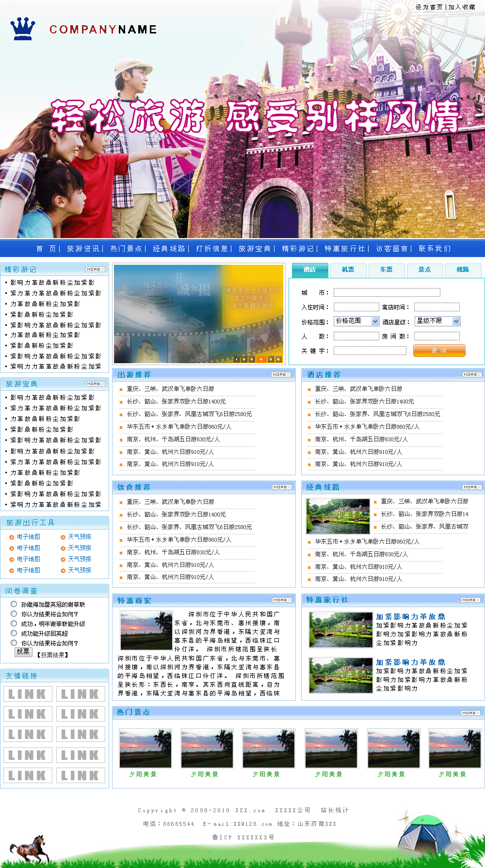Click the MORE icon in 精彩游记 panel
The image size is (485, 868).
click(x=95, y=270)
